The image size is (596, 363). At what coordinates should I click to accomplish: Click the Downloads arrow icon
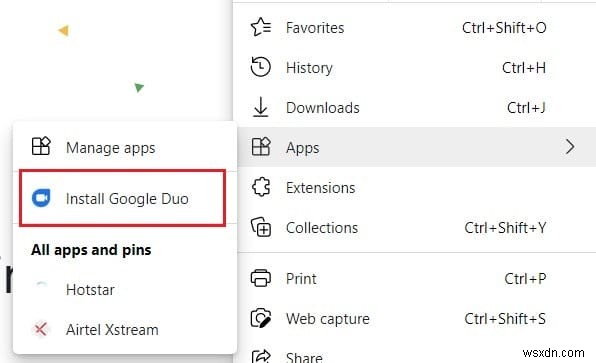[261, 107]
